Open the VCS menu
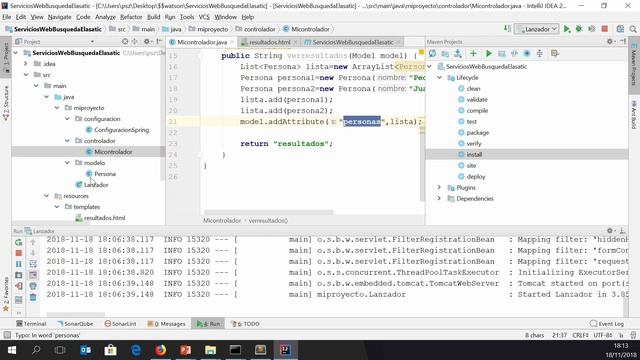 [x=204, y=17]
